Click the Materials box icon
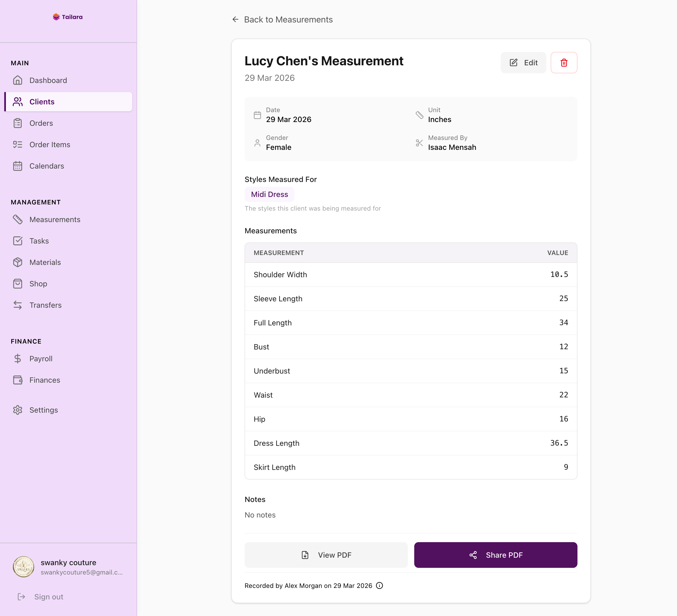This screenshot has height=616, width=677. point(17,262)
